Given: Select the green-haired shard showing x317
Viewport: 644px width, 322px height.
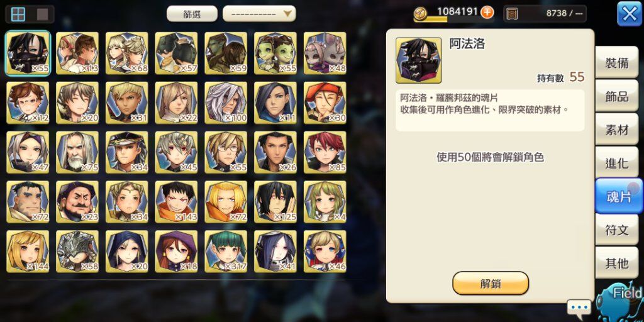Looking at the screenshot, I should coord(226,252).
